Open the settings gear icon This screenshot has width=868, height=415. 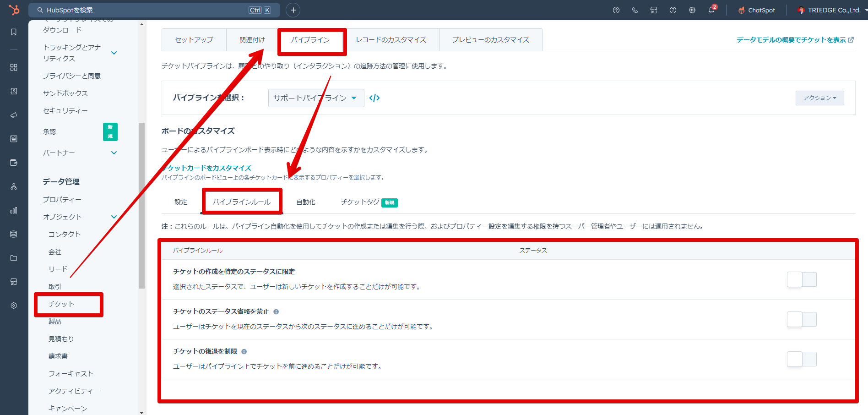[692, 10]
